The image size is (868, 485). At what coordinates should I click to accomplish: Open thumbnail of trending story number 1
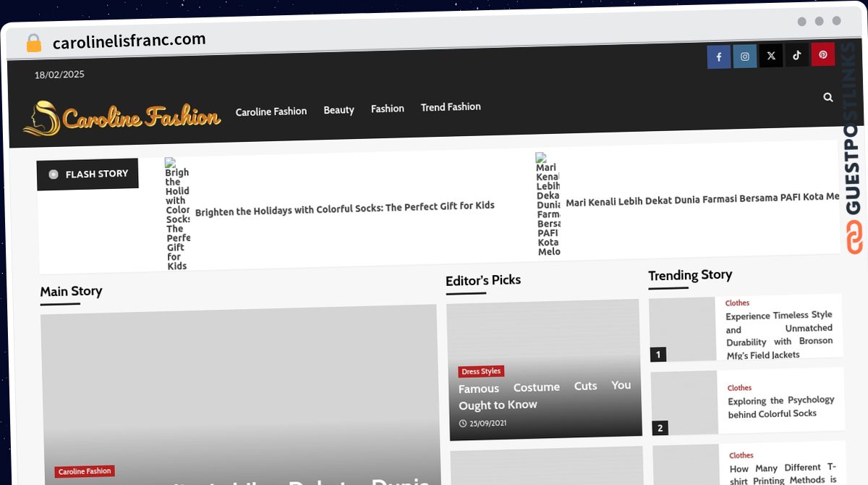click(x=682, y=329)
